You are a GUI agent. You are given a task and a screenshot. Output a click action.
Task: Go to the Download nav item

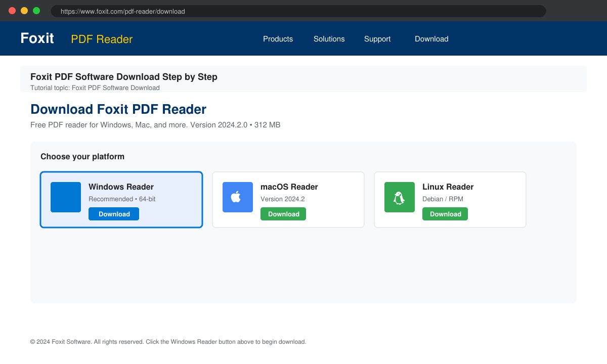(431, 39)
